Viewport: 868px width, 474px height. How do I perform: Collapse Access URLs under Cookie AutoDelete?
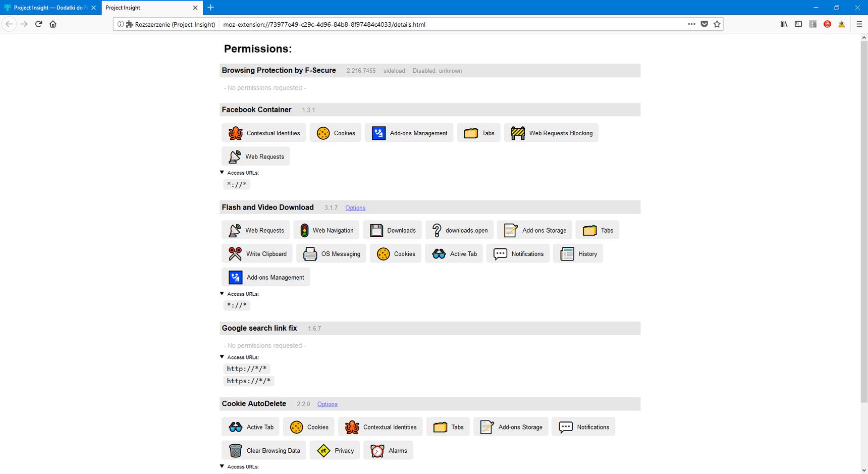tap(222, 466)
